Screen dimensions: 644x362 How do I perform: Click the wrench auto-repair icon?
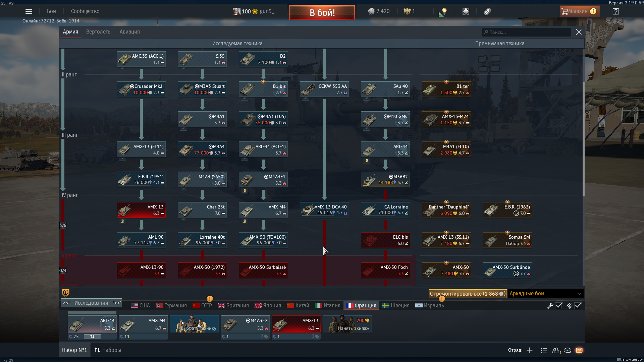550,306
